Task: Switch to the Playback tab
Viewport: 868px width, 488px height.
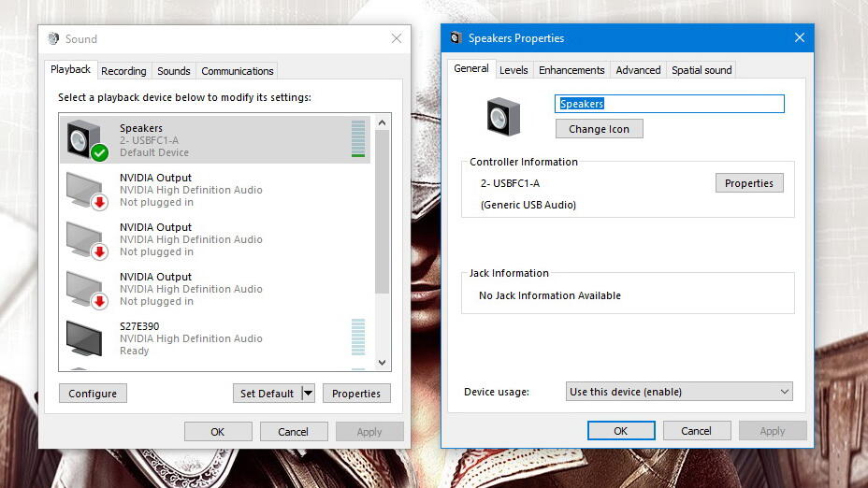Action: point(70,70)
